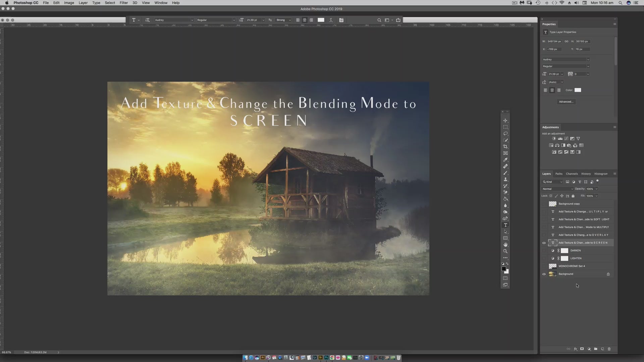Open the anti-aliasing Strong dropdown

(283, 20)
